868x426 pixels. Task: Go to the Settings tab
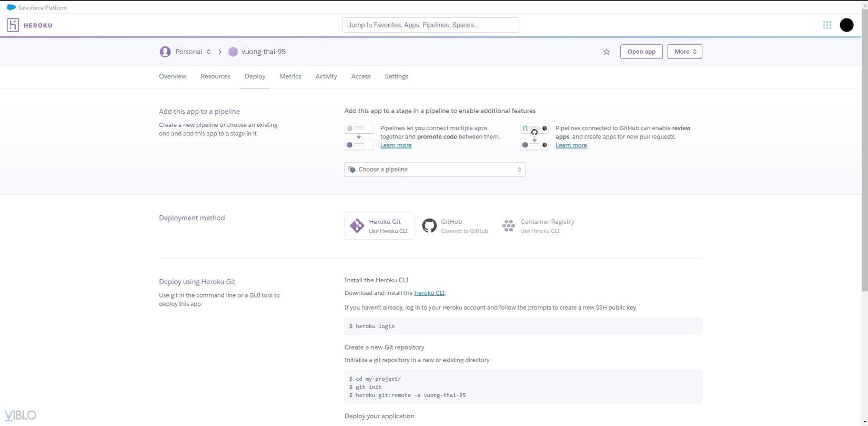pos(396,76)
